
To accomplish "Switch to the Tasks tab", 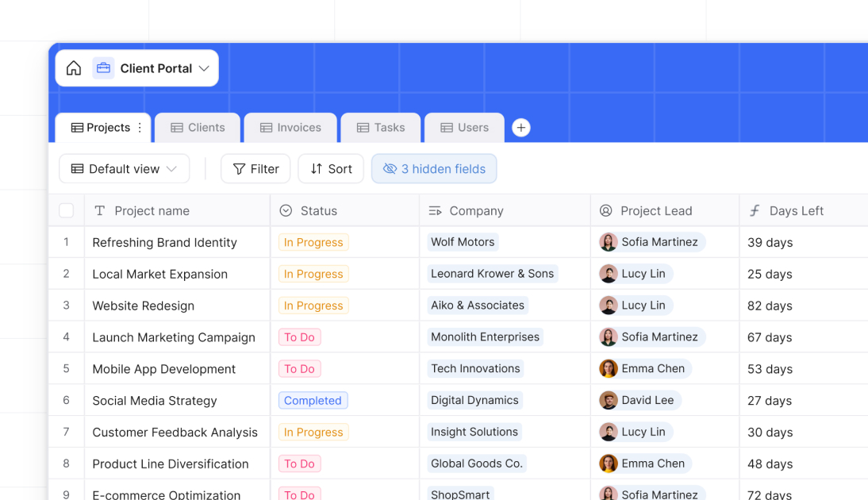I will point(381,128).
